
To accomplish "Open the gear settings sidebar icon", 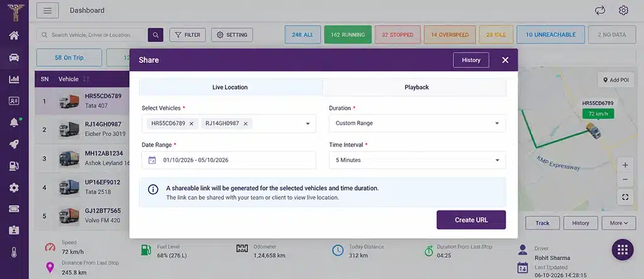I will point(14,187).
